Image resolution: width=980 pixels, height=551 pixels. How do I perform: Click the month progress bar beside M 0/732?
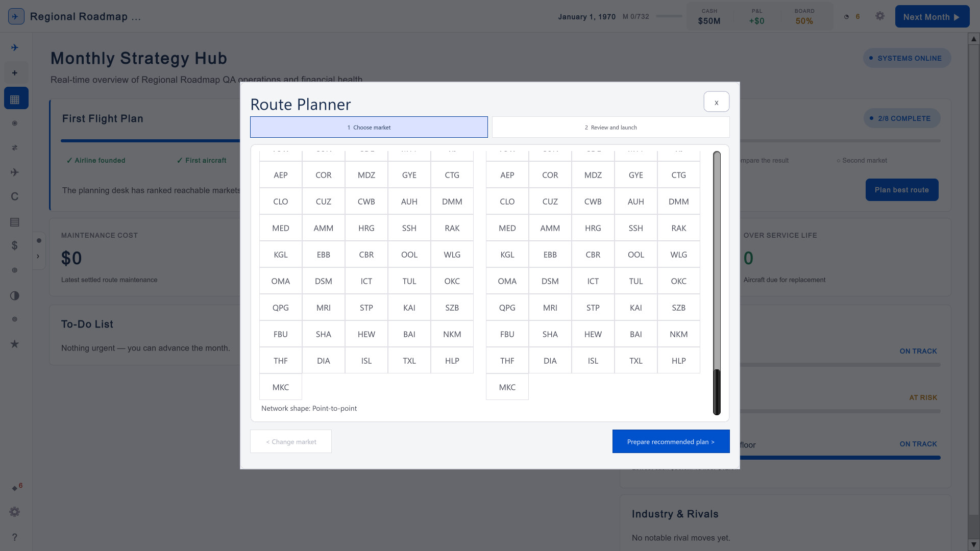coord(669,16)
